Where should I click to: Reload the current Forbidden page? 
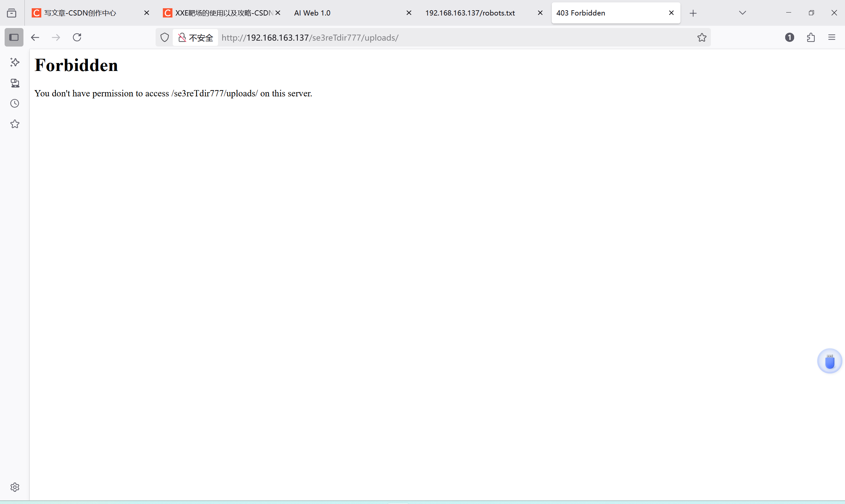coord(77,37)
